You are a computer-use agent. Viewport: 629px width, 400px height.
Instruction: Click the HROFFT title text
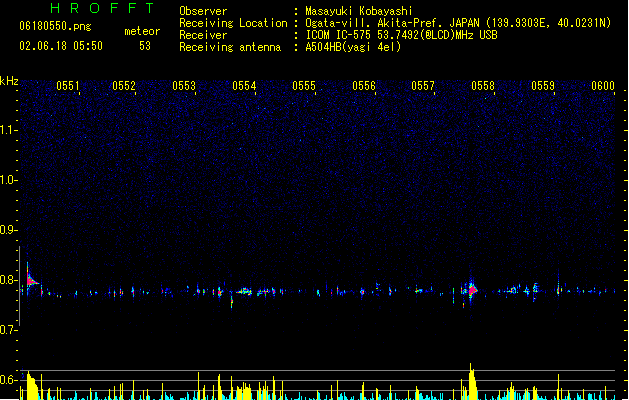pyautogui.click(x=102, y=8)
